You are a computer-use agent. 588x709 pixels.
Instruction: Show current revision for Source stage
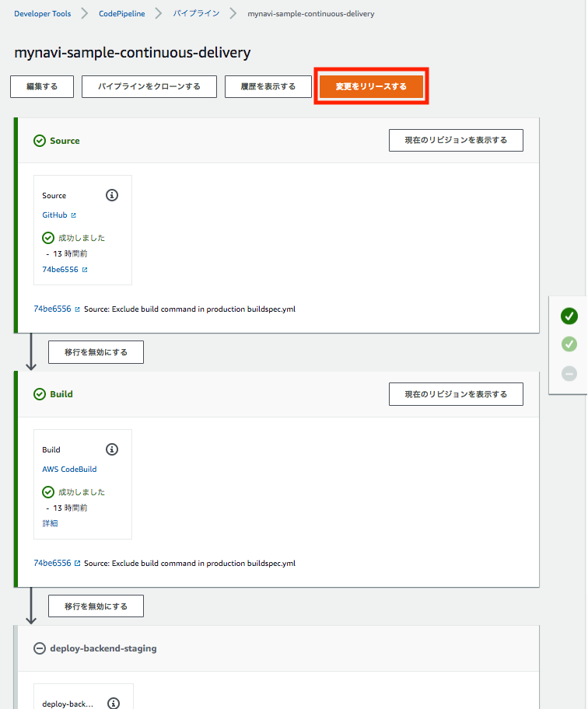pyautogui.click(x=456, y=140)
